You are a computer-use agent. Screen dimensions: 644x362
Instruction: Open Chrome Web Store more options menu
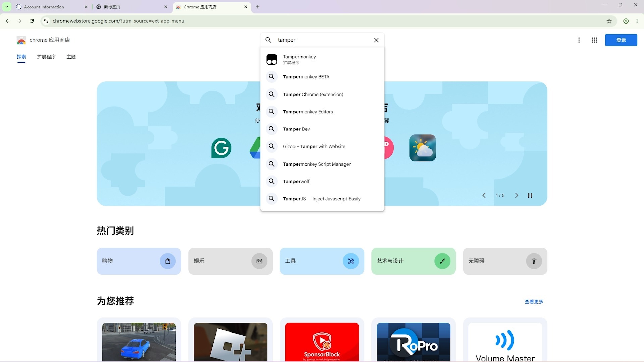pos(579,40)
